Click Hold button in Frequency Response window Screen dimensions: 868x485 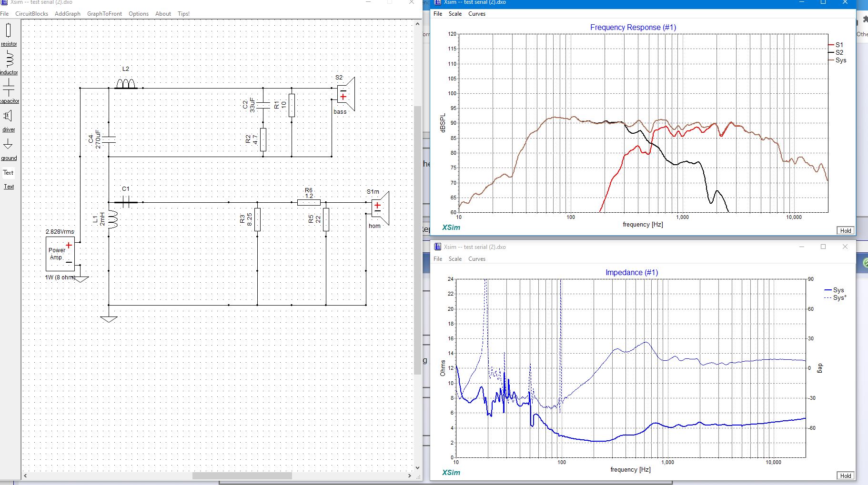(846, 230)
